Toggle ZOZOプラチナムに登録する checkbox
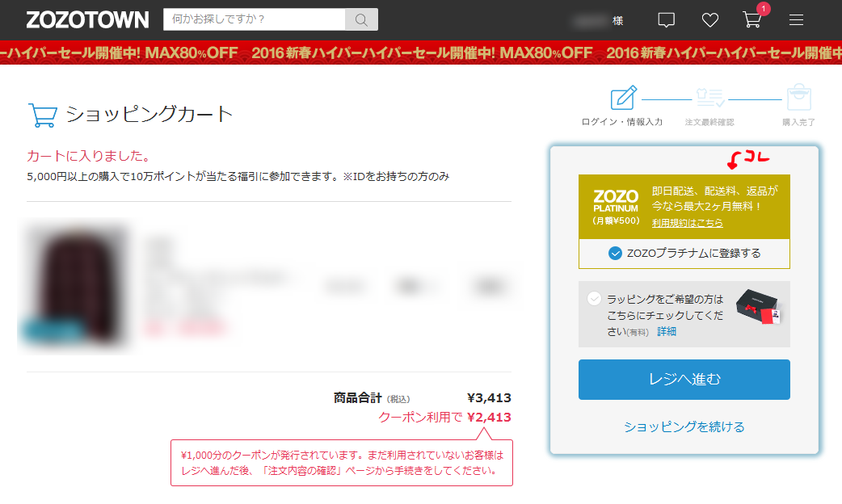 (x=615, y=254)
